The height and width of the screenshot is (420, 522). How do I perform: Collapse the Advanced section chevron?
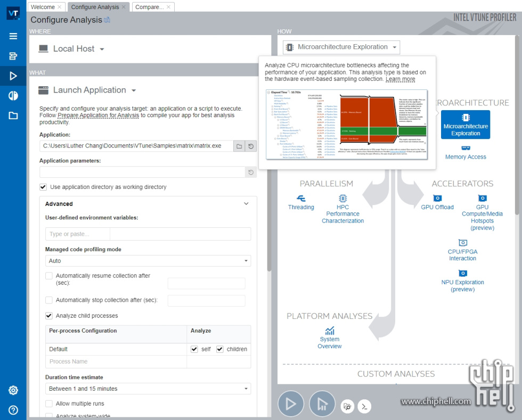coord(246,204)
